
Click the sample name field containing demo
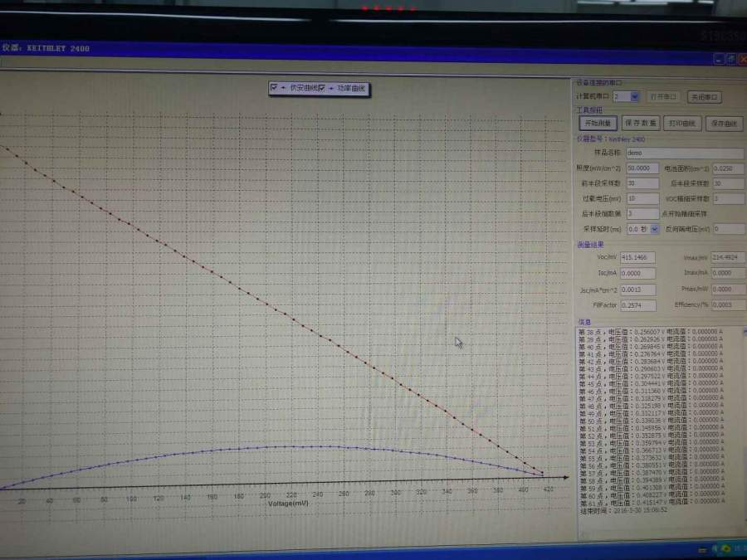[x=685, y=153]
